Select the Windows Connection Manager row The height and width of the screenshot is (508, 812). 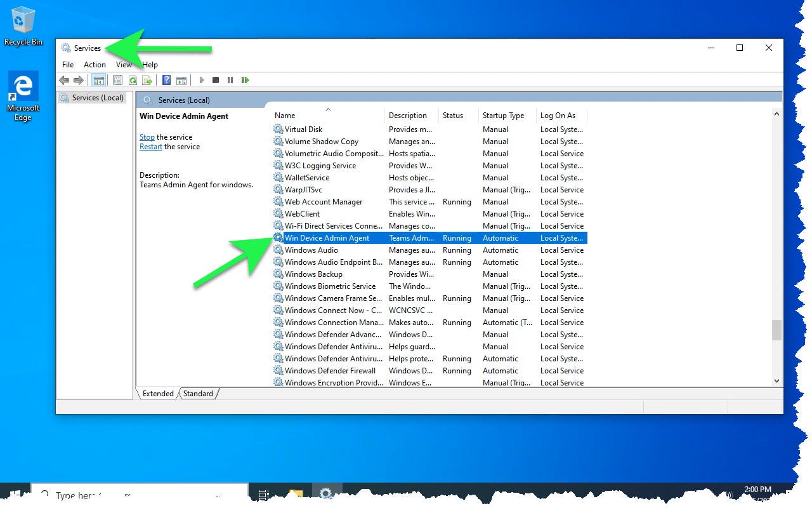point(429,322)
